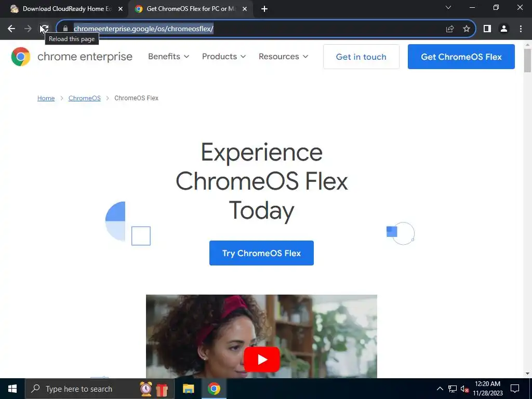The height and width of the screenshot is (399, 532).
Task: View site information lock icon
Action: click(x=65, y=29)
